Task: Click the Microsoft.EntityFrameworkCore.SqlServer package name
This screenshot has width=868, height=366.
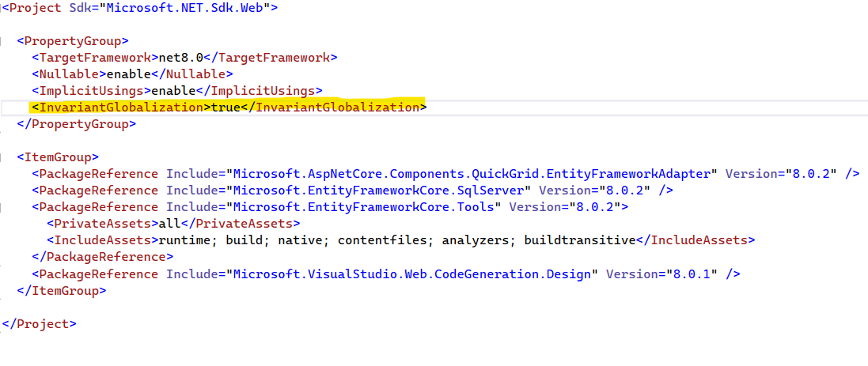Action: point(378,191)
